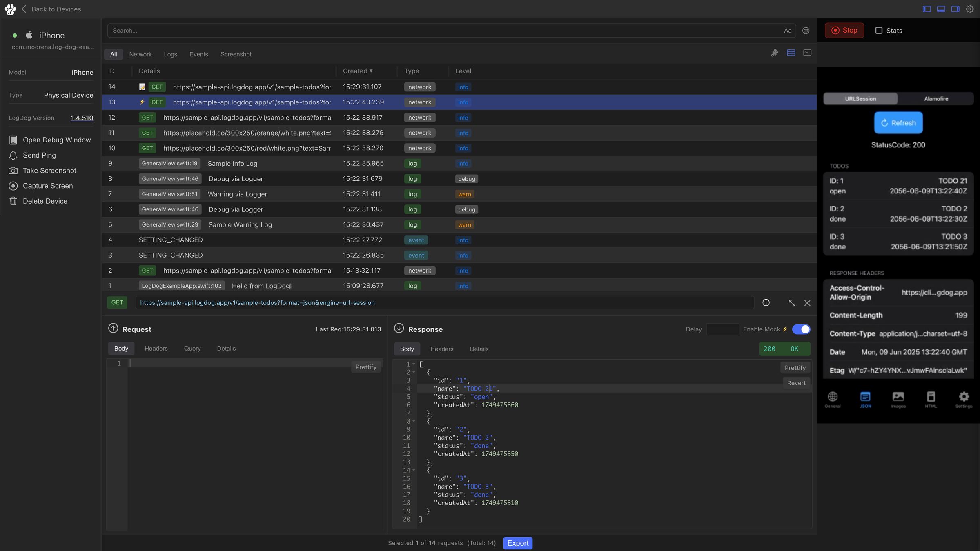Select the Capture Screen tool
This screenshot has width=980, height=551.
click(x=47, y=186)
